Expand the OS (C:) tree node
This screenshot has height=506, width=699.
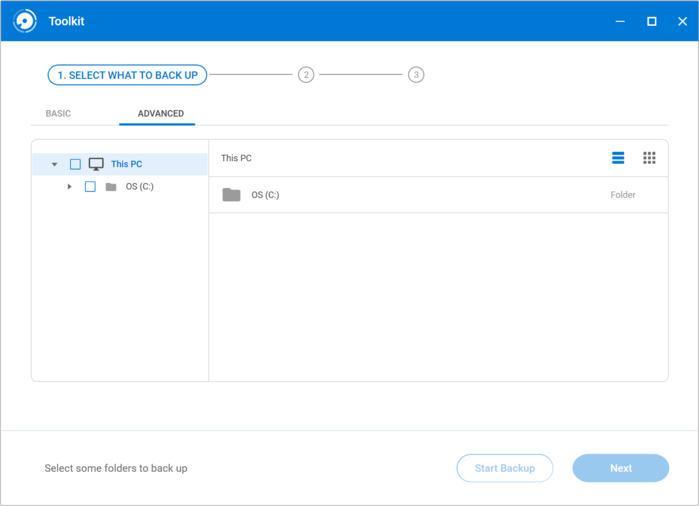click(x=69, y=187)
